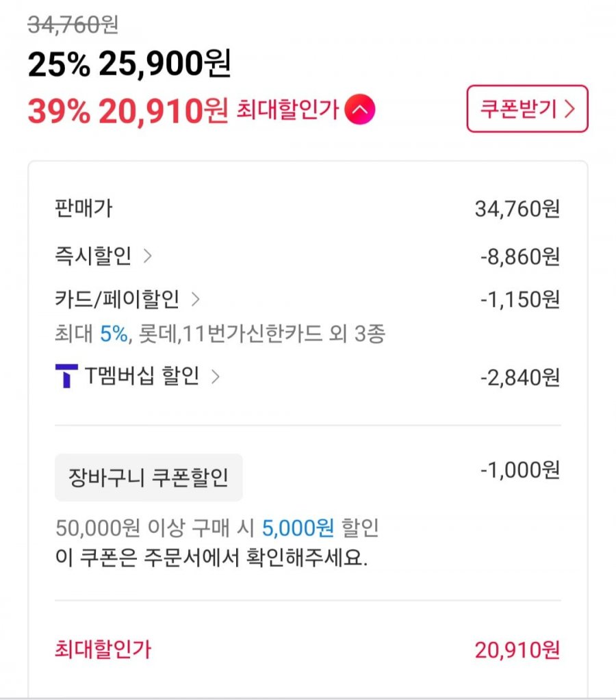The height and width of the screenshot is (700, 616).
Task: Expand the T멤버십 할인 chevron arrow
Action: (x=216, y=377)
